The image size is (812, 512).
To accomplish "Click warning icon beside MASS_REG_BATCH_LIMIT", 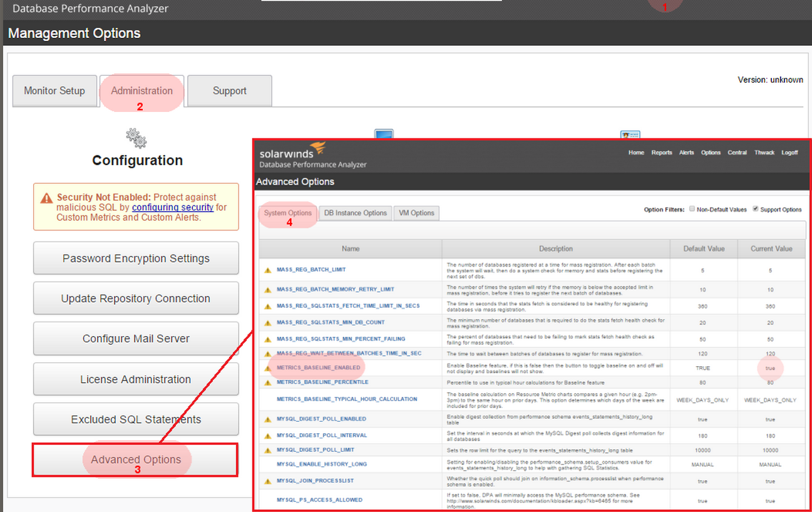I will pos(267,270).
